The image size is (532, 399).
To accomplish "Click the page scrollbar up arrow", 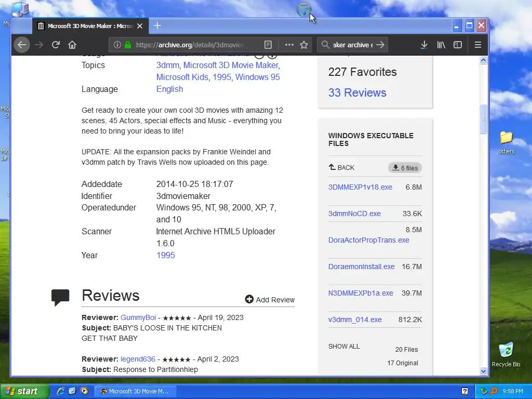I will 484,60.
